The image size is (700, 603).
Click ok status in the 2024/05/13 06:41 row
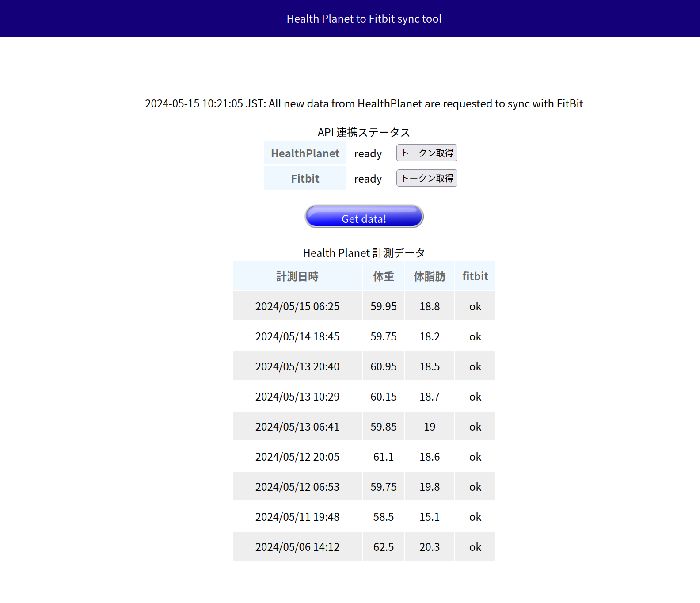(475, 426)
